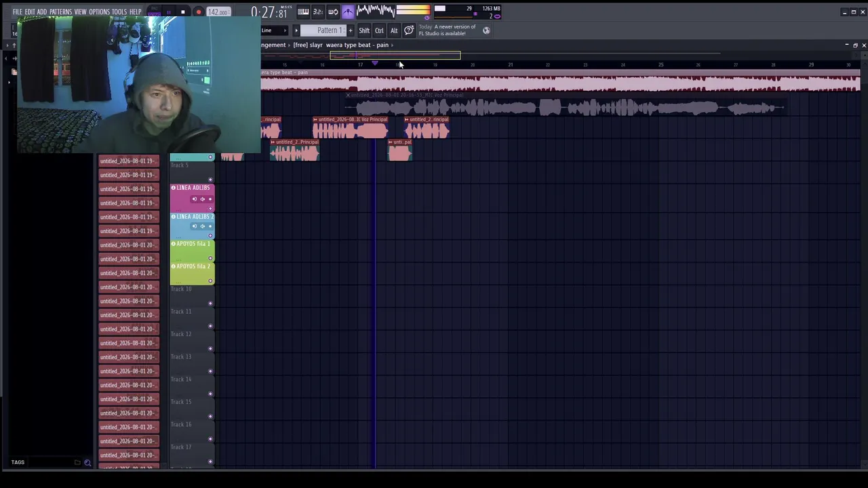Click the info icon before APOYOS fila 2
This screenshot has height=488, width=868.
[x=174, y=266]
